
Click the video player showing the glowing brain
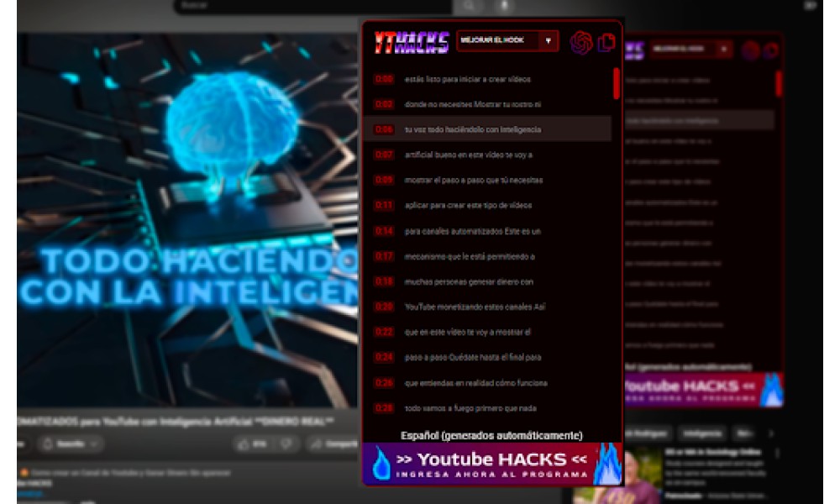(187, 219)
